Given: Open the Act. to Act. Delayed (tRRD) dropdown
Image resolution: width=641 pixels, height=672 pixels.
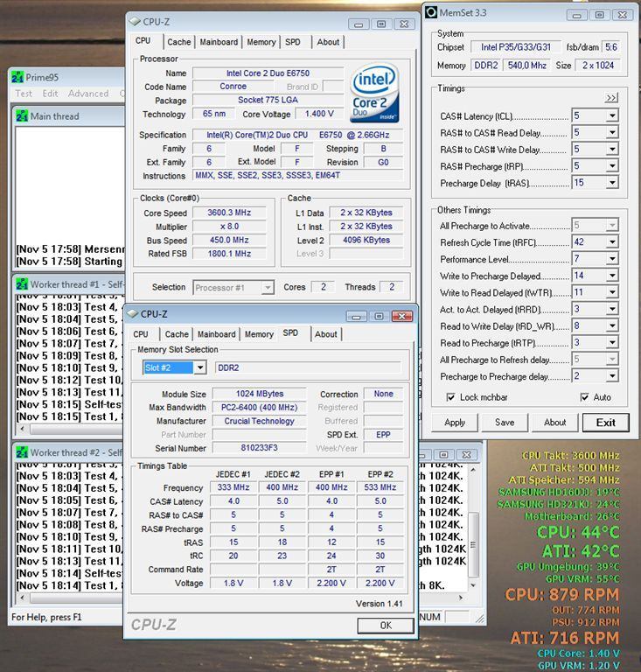Looking at the screenshot, I should (x=612, y=309).
